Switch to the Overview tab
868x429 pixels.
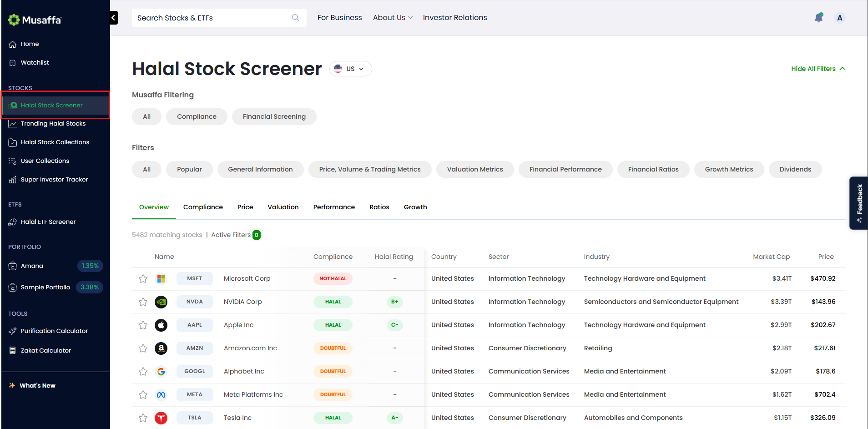click(x=154, y=207)
